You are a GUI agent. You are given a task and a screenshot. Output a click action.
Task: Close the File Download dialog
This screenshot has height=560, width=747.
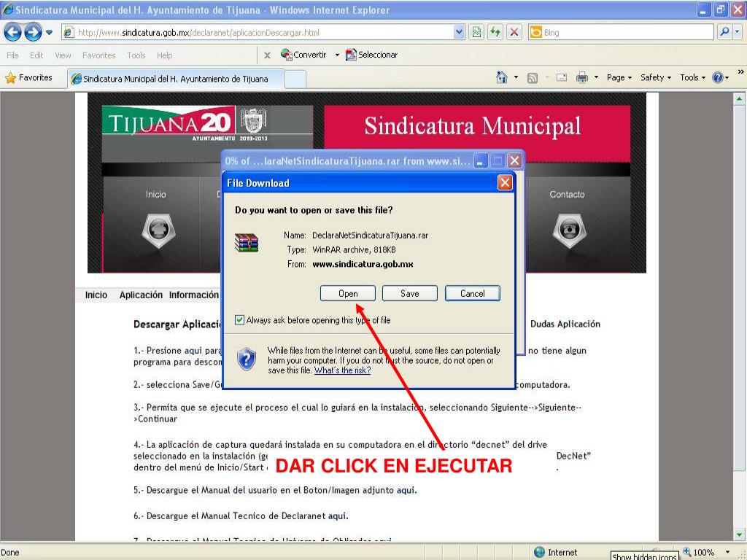[505, 182]
